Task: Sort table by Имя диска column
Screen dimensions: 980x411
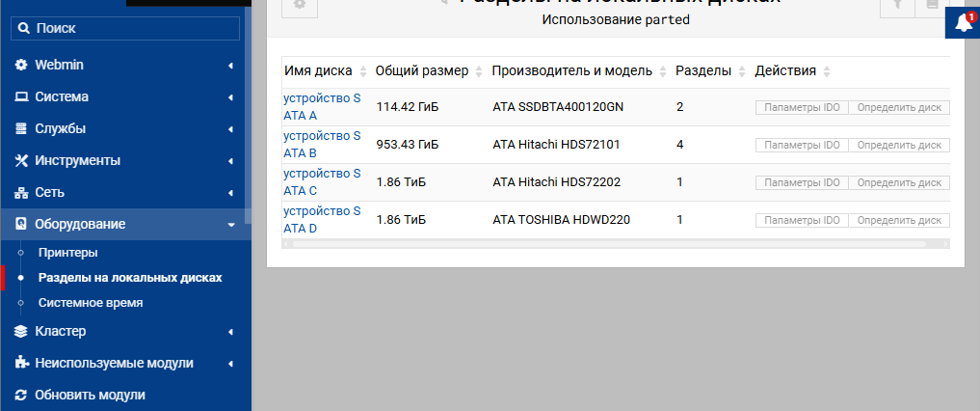Action: (318, 71)
